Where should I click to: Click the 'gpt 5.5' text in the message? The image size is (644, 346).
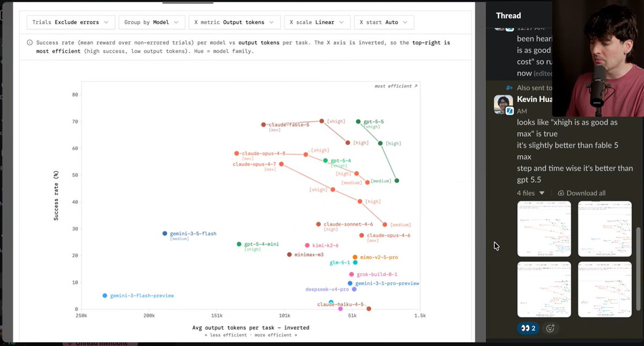click(529, 180)
